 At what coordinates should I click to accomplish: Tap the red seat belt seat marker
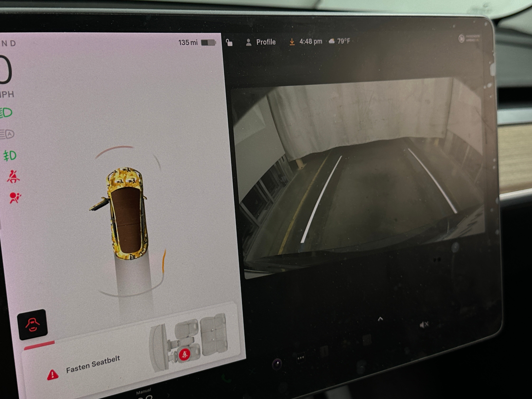click(184, 355)
